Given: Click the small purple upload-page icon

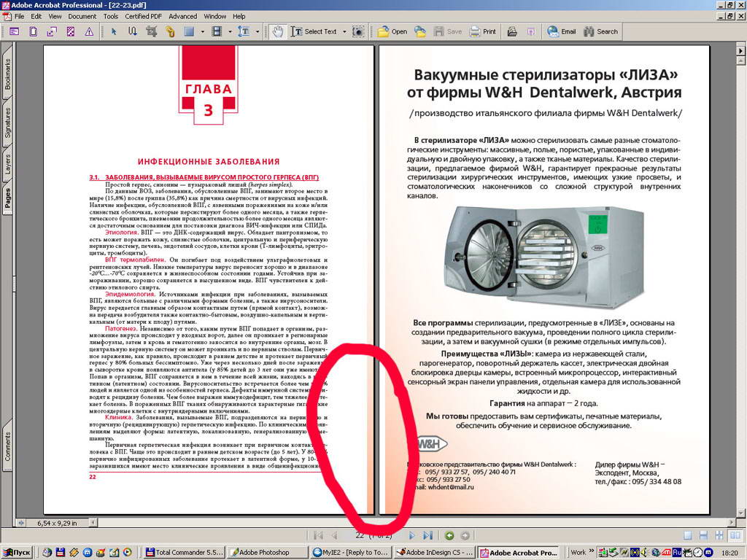Looking at the screenshot, I should click(x=531, y=31).
